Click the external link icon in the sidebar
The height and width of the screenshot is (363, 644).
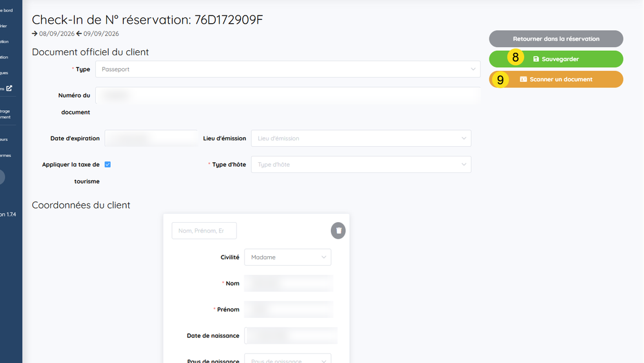pyautogui.click(x=9, y=88)
